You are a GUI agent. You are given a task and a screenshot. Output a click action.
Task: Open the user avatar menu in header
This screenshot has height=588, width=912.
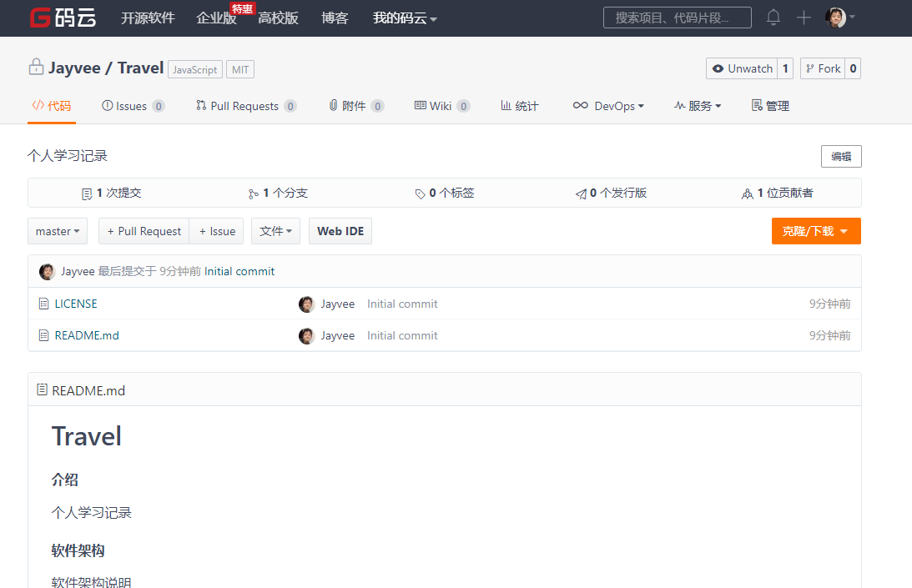(x=840, y=18)
